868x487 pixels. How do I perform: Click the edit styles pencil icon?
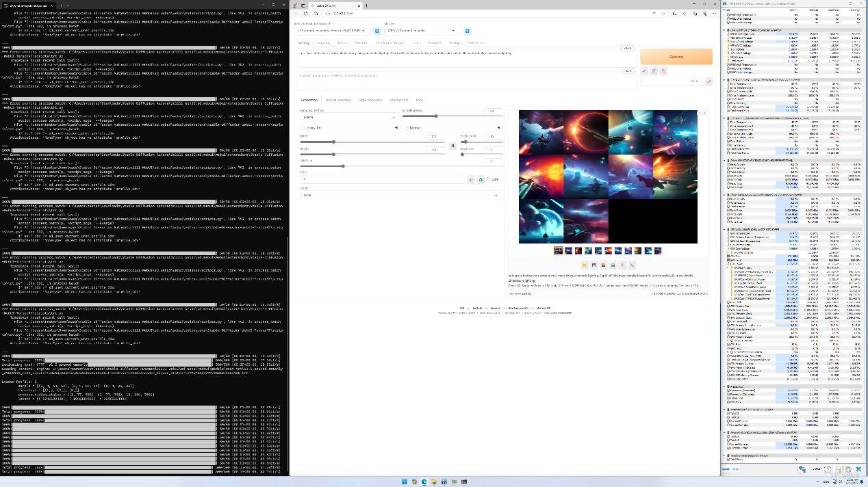click(709, 81)
